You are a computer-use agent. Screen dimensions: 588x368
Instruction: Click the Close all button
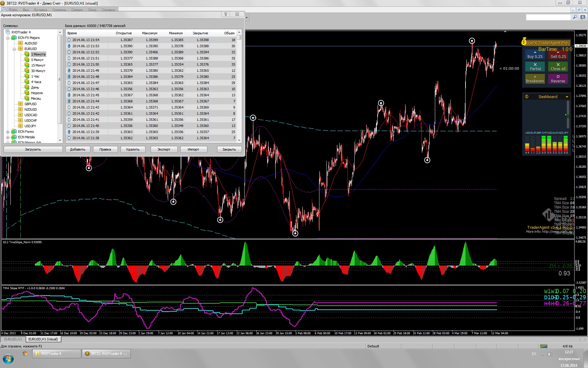[558, 67]
